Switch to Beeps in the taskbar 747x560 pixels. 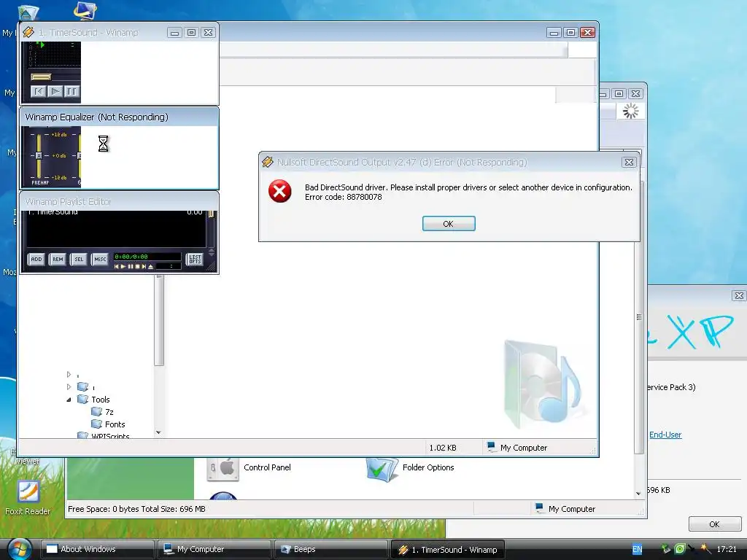click(x=331, y=549)
